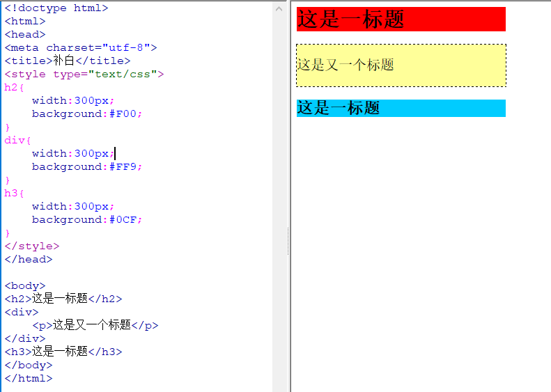551x392 pixels.
Task: Click the background:#FF9; line
Action: (x=87, y=167)
